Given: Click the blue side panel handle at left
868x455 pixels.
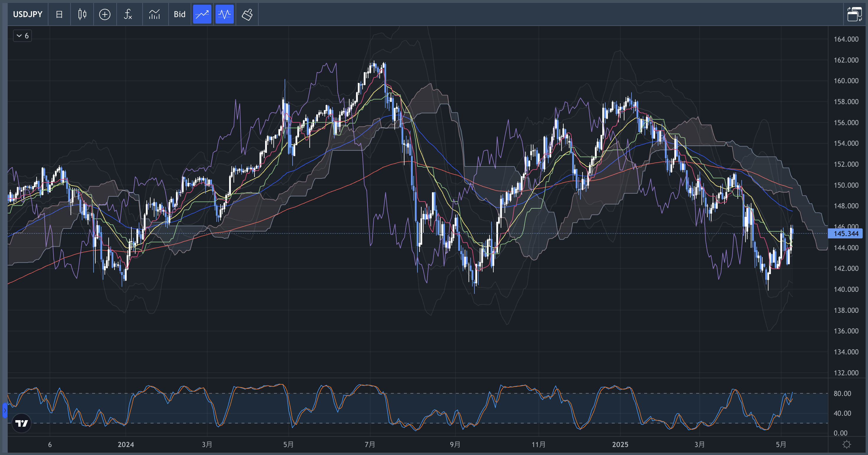Looking at the screenshot, I should pos(5,410).
